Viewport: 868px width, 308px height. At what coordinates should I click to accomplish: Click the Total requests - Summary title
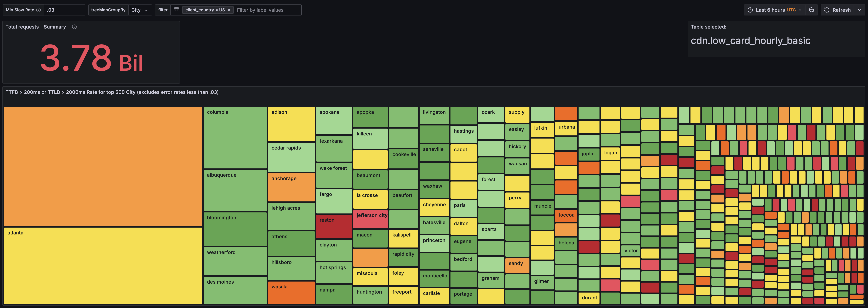click(36, 27)
